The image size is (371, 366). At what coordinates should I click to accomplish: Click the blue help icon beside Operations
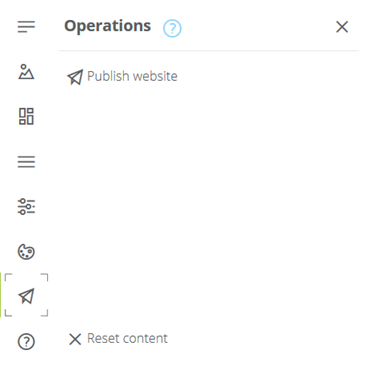coord(172,28)
